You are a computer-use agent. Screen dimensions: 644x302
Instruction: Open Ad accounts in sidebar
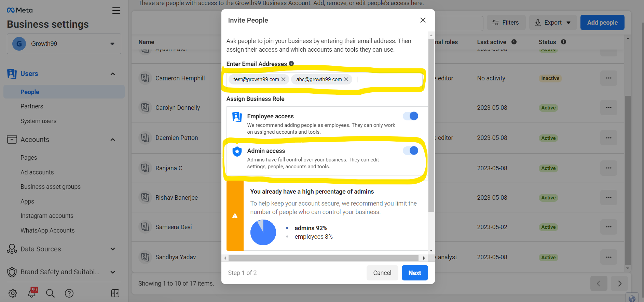37,172
